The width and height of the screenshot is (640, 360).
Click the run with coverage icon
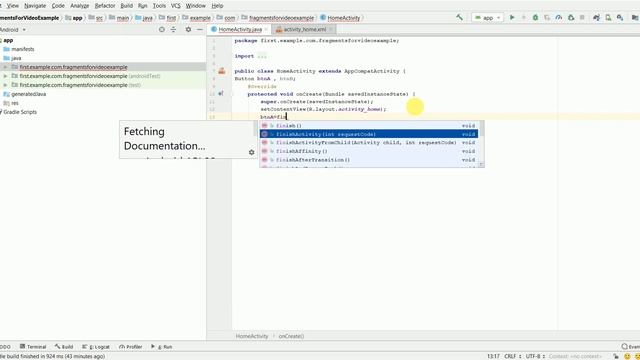(547, 18)
